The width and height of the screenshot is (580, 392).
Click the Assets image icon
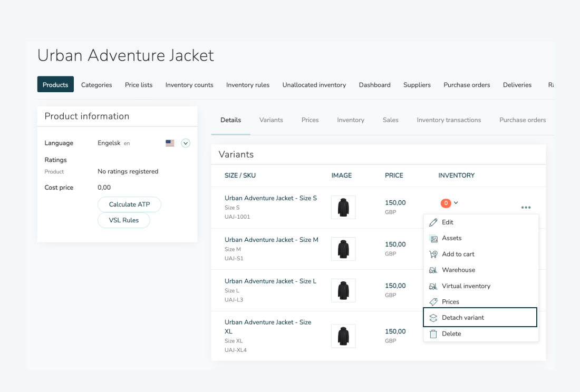click(433, 239)
